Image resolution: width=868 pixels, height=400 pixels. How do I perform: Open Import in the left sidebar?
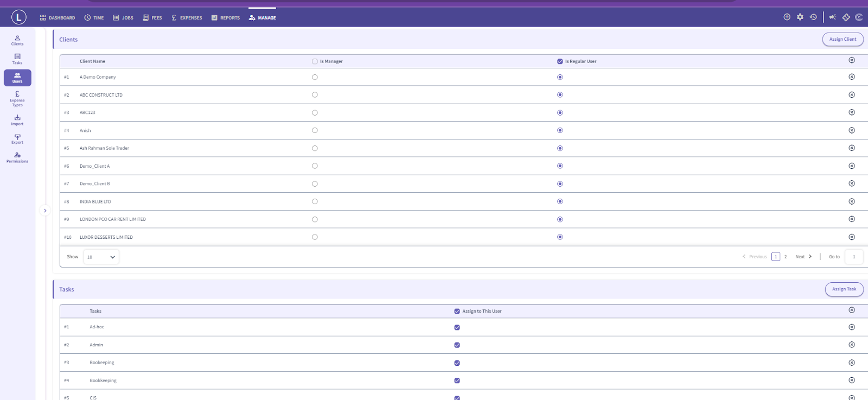[x=17, y=120]
